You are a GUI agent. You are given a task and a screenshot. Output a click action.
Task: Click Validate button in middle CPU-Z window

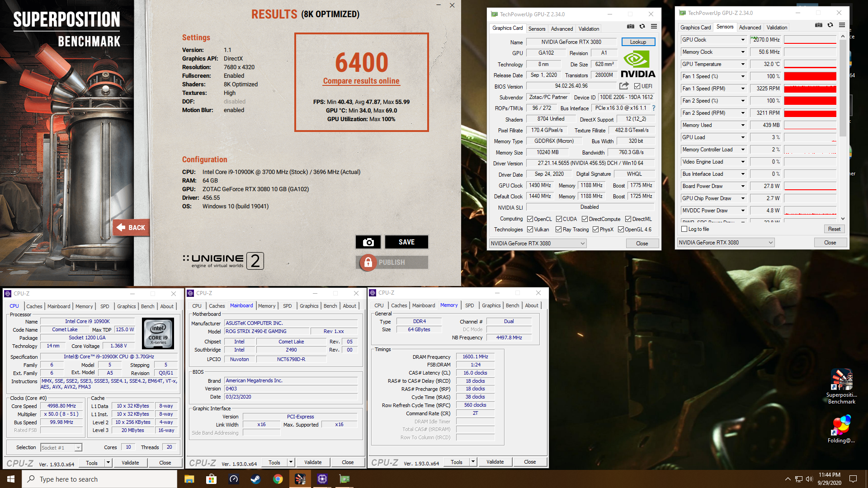313,462
